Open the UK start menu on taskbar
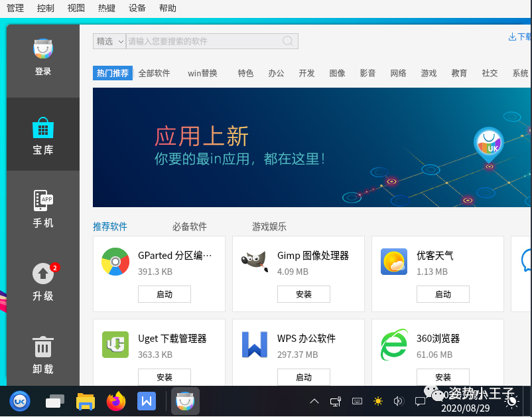532x417 pixels. (20, 401)
